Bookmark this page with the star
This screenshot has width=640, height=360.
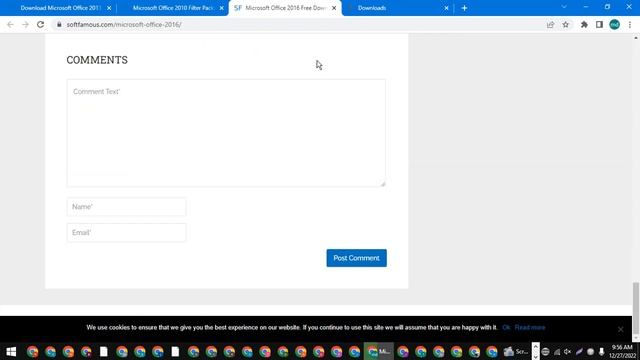point(565,24)
